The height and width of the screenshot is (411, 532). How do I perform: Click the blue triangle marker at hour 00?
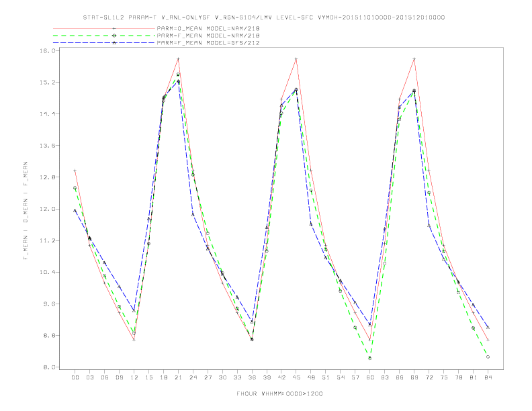point(75,210)
